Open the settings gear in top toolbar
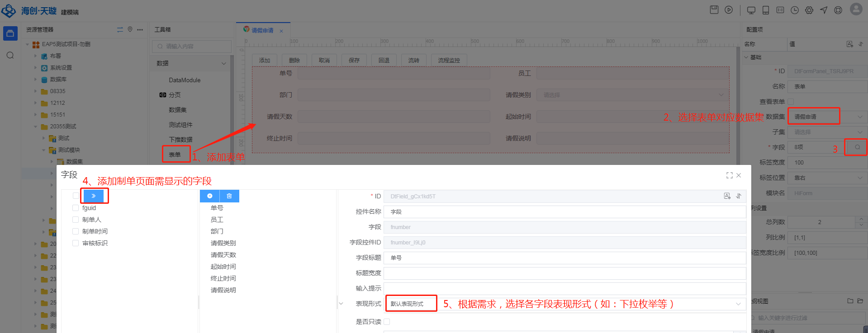The image size is (868, 333). click(809, 10)
